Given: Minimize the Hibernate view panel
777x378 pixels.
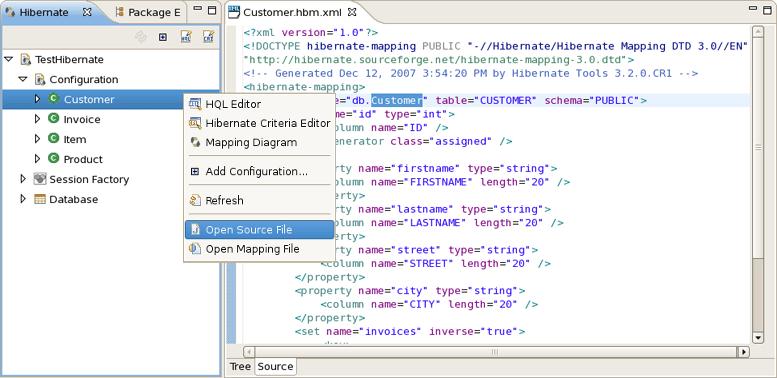Looking at the screenshot, I should point(197,9).
